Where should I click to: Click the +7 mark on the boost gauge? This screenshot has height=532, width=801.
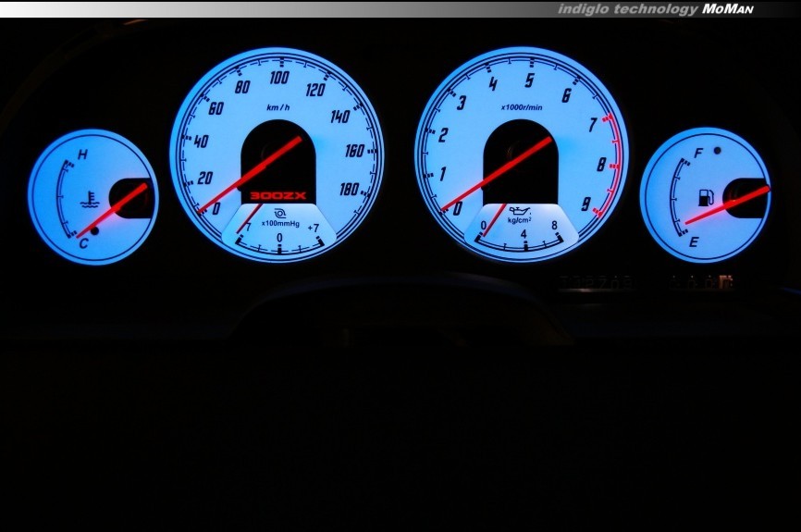pos(314,228)
